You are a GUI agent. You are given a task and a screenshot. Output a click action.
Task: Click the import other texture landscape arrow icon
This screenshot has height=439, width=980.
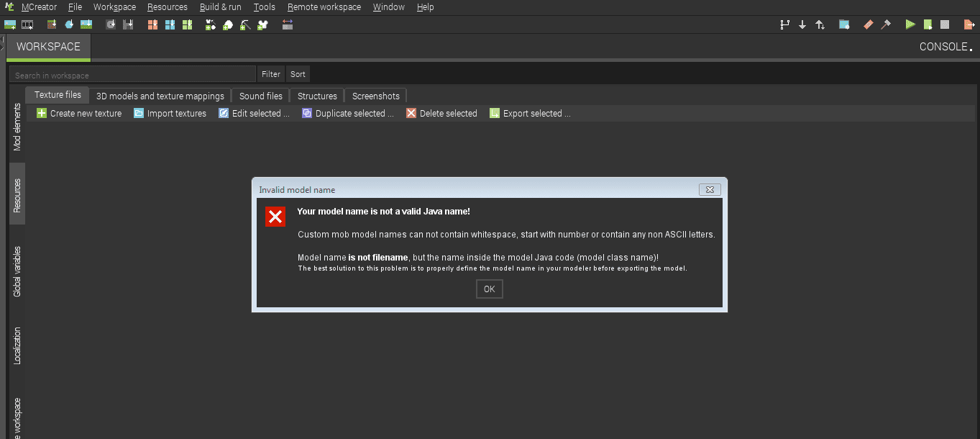pos(86,24)
